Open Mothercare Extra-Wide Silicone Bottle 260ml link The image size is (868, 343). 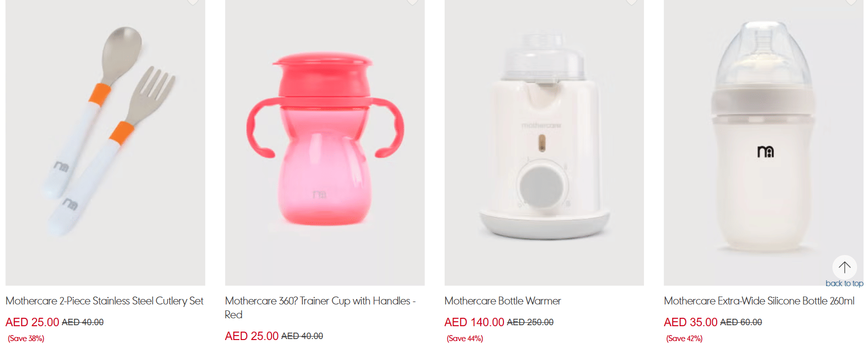coord(759,300)
